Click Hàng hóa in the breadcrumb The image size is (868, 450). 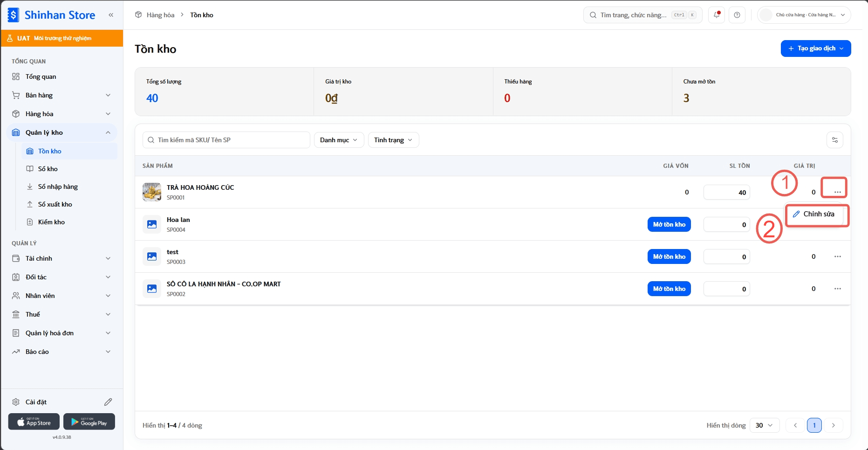point(160,15)
